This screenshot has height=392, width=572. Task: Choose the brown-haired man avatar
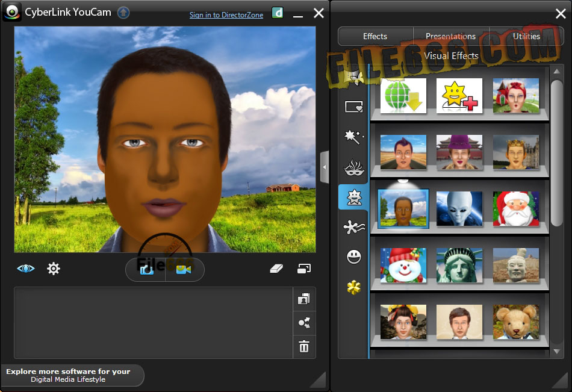(x=459, y=322)
